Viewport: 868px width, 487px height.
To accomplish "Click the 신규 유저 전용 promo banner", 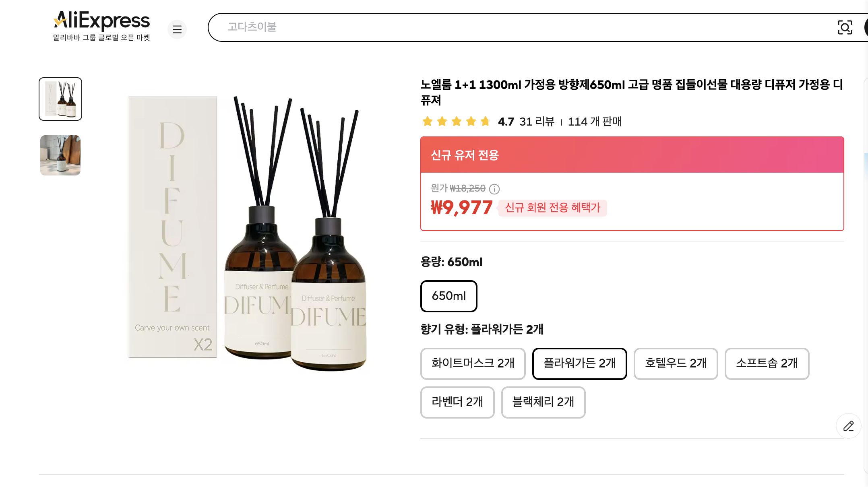I will pyautogui.click(x=632, y=155).
